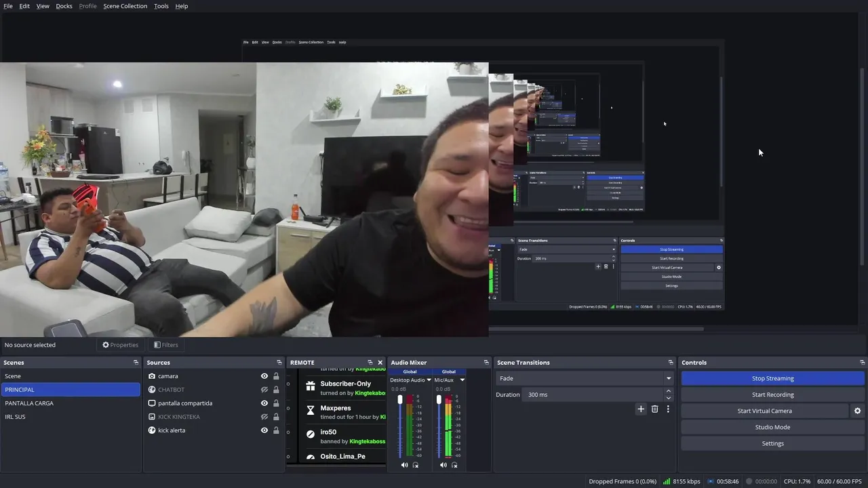Open the Scene Collection menu
The width and height of the screenshot is (868, 488).
click(x=125, y=6)
